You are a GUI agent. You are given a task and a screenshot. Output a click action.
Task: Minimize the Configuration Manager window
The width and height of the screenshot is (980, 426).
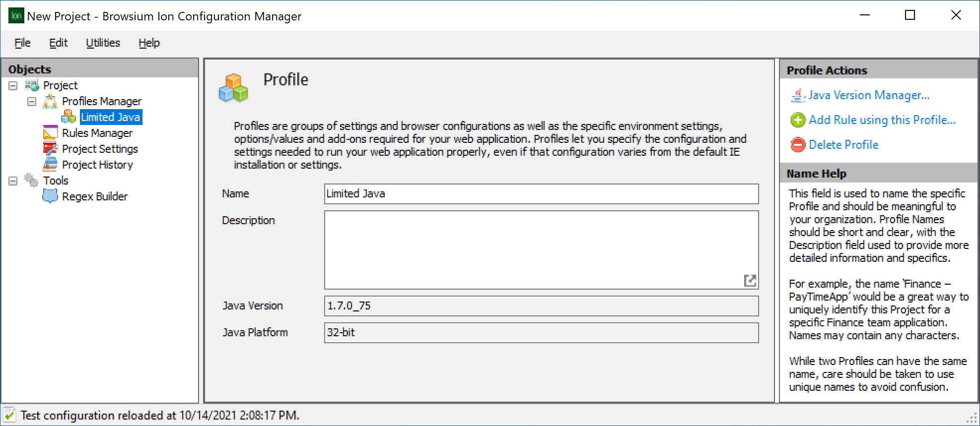pos(865,15)
